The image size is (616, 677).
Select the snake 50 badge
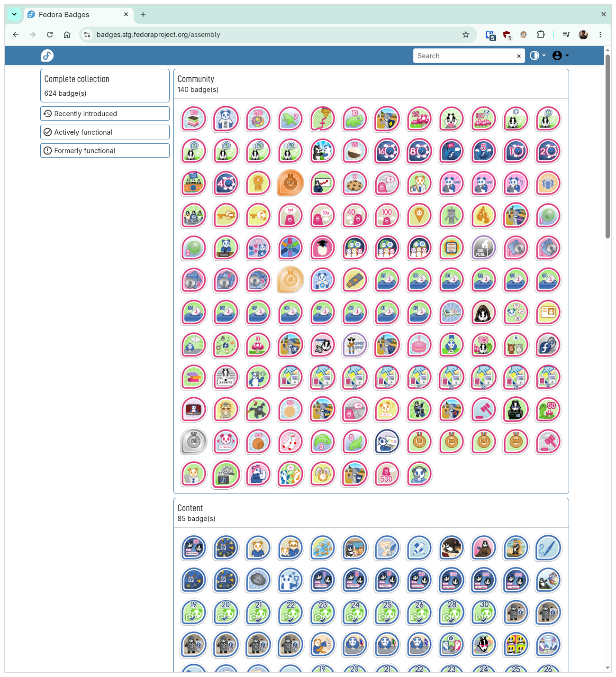548,409
